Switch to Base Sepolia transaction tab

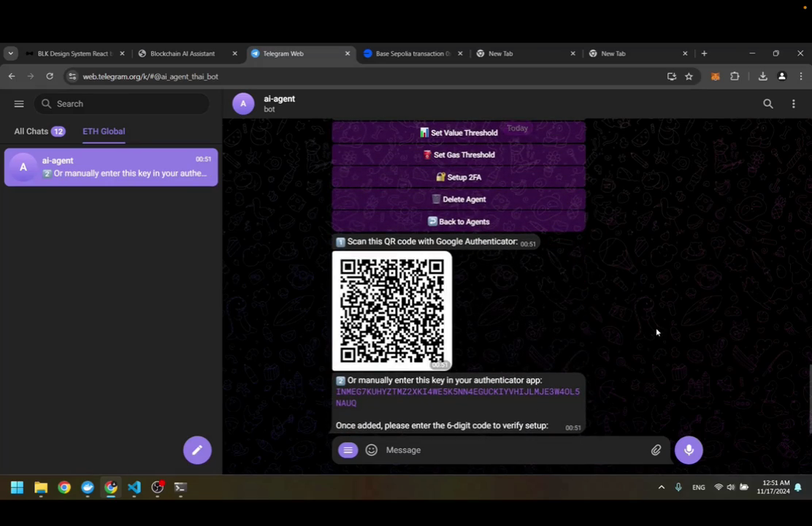point(413,53)
